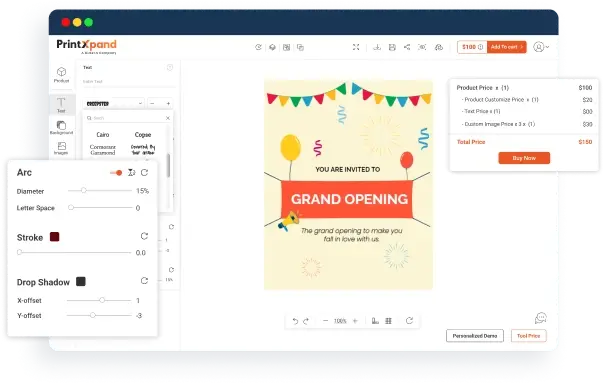This screenshot has height=383, width=605.
Task: Click the share icon in toolbar
Action: (407, 47)
